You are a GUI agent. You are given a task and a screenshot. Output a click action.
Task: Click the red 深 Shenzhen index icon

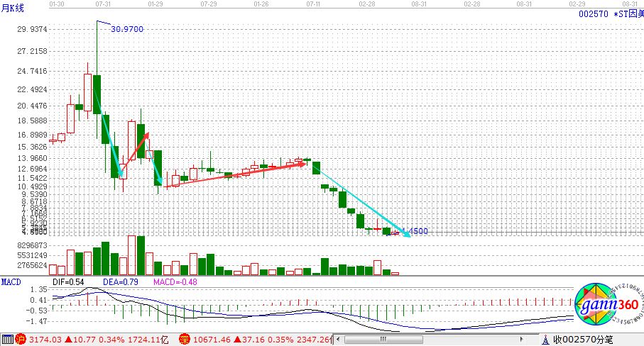tap(184, 339)
